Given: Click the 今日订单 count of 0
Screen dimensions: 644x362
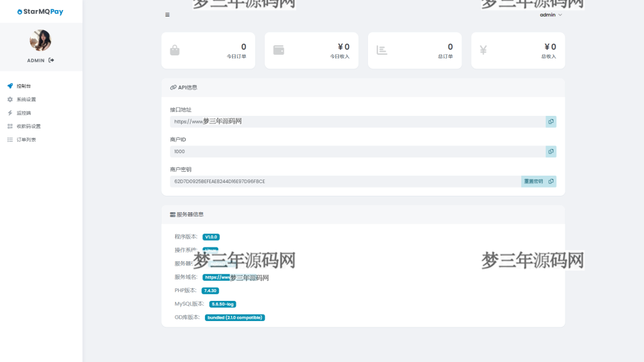Looking at the screenshot, I should 243,47.
